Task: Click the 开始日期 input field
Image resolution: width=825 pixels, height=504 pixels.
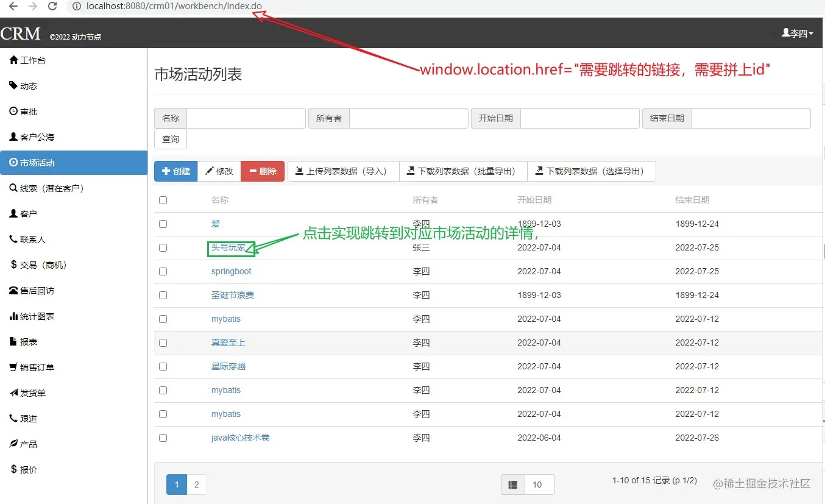Action: 580,118
